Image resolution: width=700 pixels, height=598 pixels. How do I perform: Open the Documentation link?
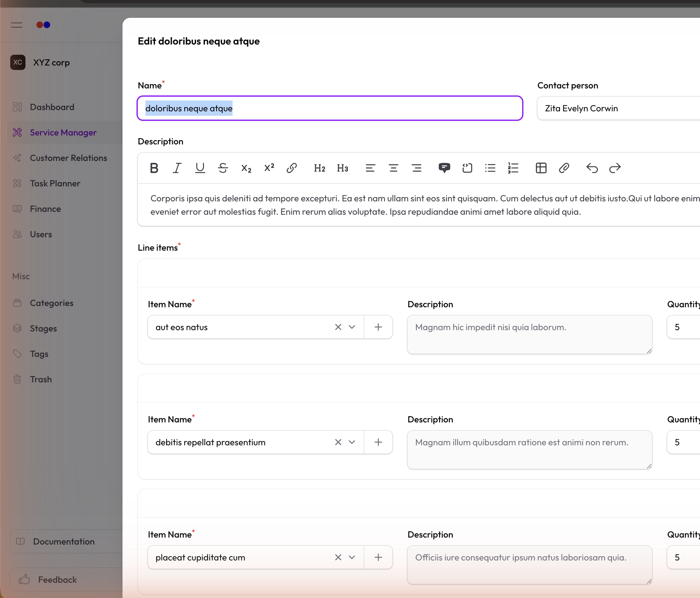coord(66,542)
